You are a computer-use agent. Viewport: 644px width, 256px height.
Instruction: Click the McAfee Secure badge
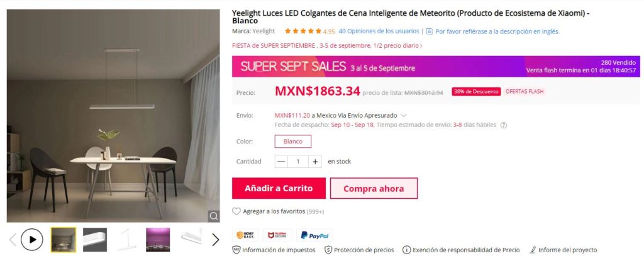tap(277, 235)
